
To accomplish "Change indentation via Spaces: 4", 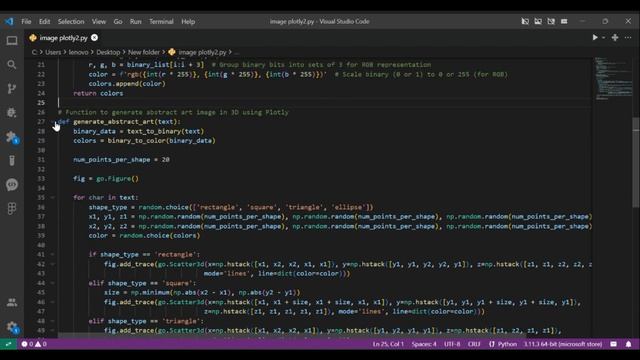I will coord(424,344).
